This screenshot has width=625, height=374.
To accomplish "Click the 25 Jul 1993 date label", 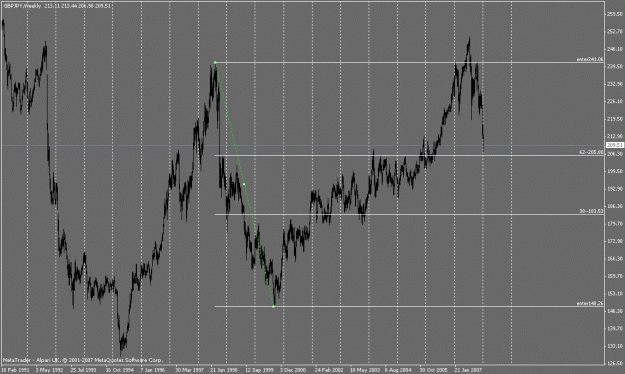I will point(84,370).
